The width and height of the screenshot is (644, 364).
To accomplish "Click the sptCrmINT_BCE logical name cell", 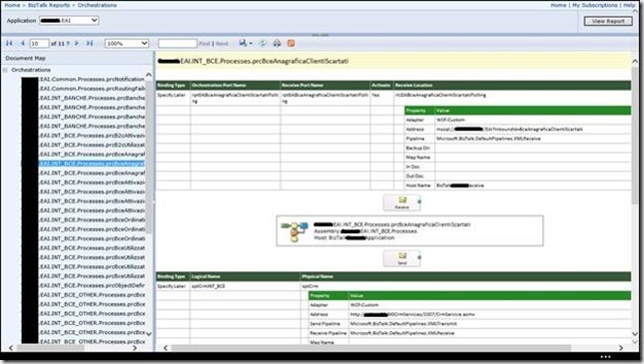I will click(x=209, y=286).
